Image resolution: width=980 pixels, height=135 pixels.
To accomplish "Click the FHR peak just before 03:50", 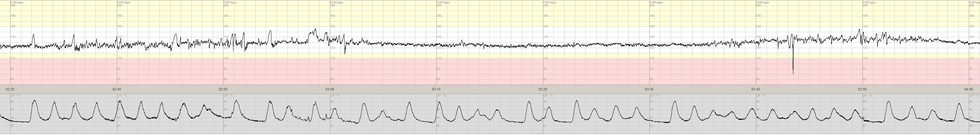I will [x=860, y=30].
